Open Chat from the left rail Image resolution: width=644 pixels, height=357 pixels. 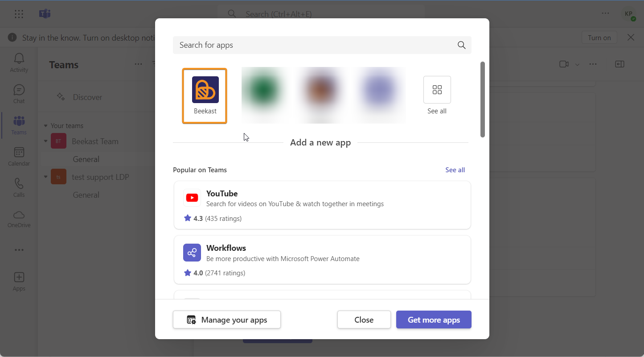click(19, 94)
